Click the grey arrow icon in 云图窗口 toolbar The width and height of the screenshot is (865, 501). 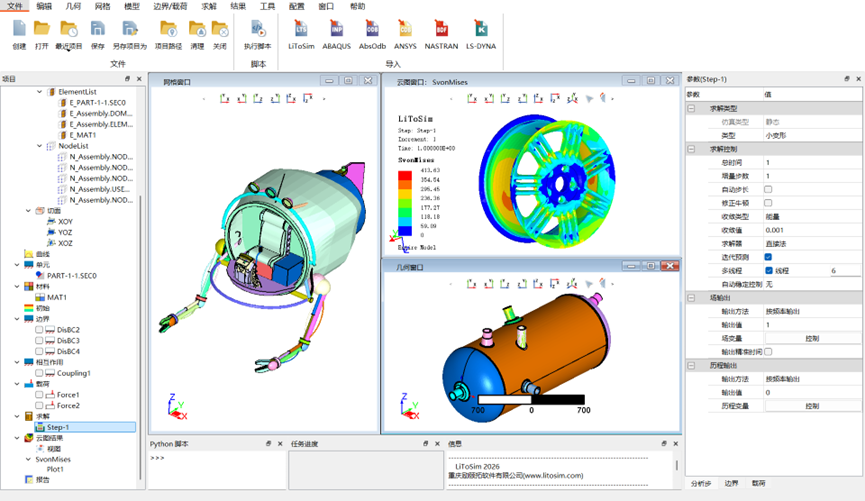coord(589,98)
